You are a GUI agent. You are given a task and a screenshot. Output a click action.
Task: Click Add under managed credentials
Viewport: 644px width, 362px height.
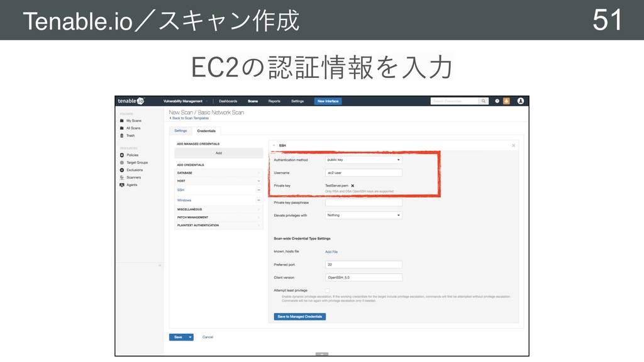tap(218, 153)
